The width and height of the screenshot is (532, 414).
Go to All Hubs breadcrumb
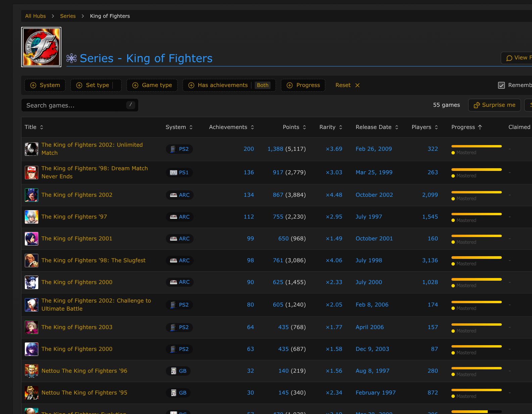pyautogui.click(x=35, y=16)
